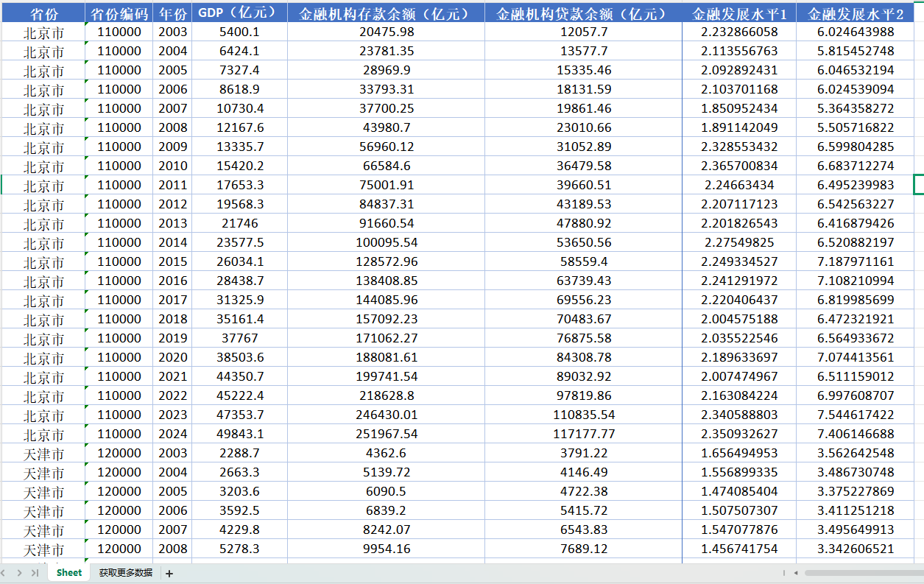924x584 pixels.
Task: Click deposit cell with value 4362.6
Action: pyautogui.click(x=386, y=454)
